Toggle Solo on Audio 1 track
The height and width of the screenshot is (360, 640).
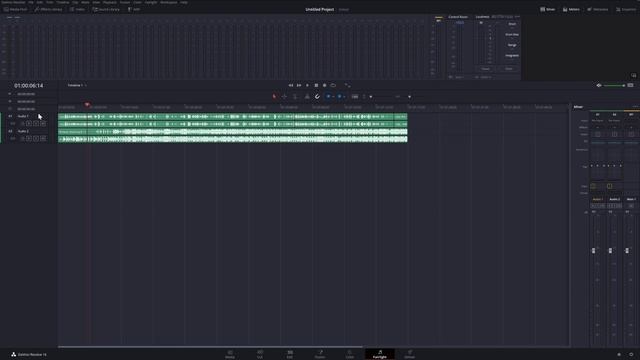coord(36,123)
